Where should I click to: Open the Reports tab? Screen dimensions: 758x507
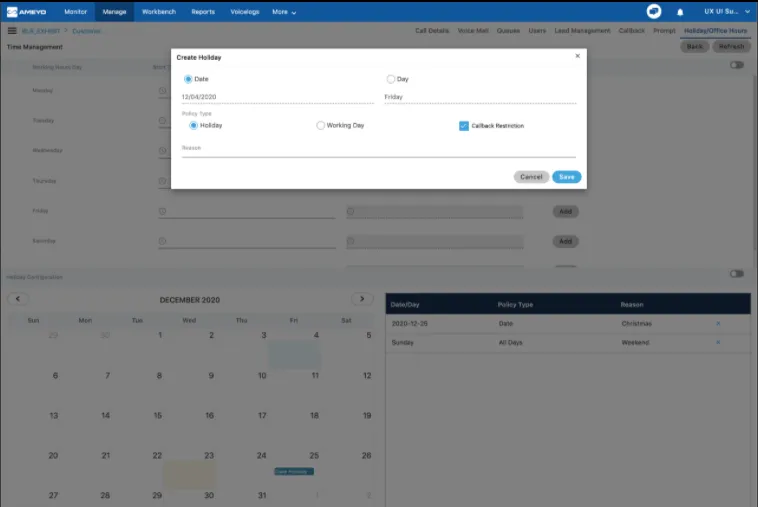[203, 12]
